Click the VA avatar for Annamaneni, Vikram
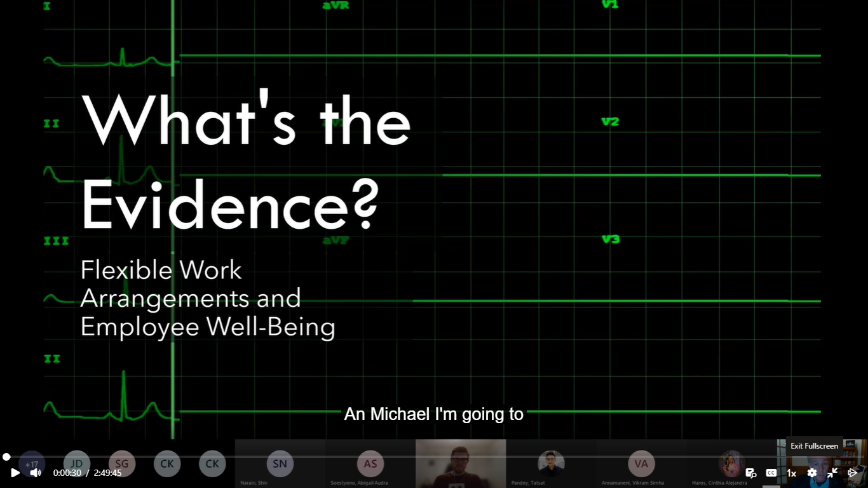Viewport: 868px width, 488px height. click(x=641, y=464)
